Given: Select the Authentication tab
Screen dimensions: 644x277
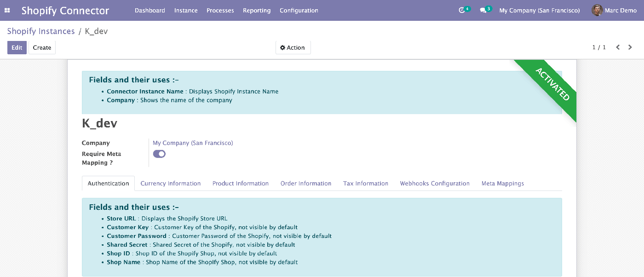Looking at the screenshot, I should (x=108, y=183).
